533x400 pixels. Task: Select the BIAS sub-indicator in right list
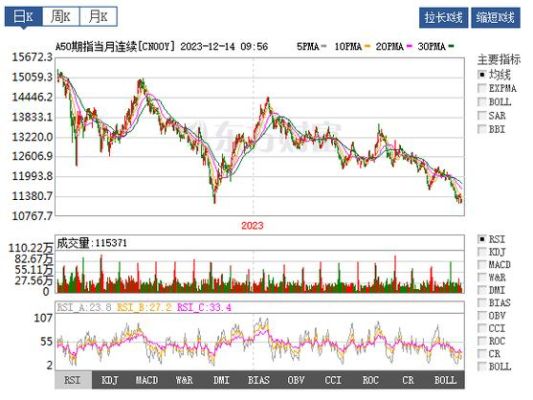(495, 302)
